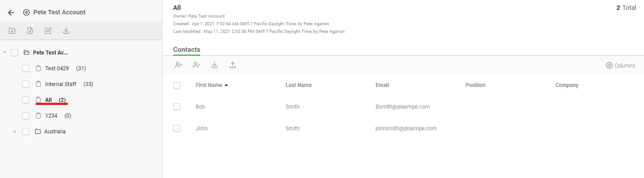Click the new folder icon in sidebar toolbar
Image resolution: width=644 pixels, height=178 pixels.
[x=12, y=31]
